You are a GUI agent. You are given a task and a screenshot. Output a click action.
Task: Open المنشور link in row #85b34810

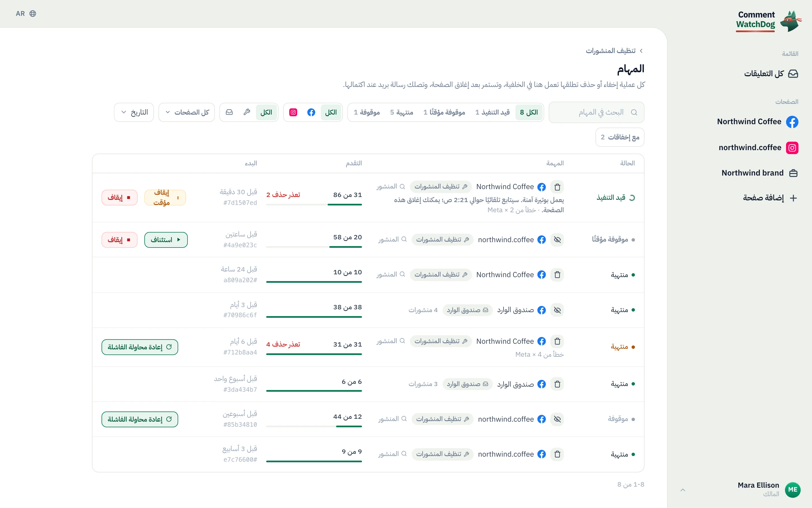[x=392, y=419]
